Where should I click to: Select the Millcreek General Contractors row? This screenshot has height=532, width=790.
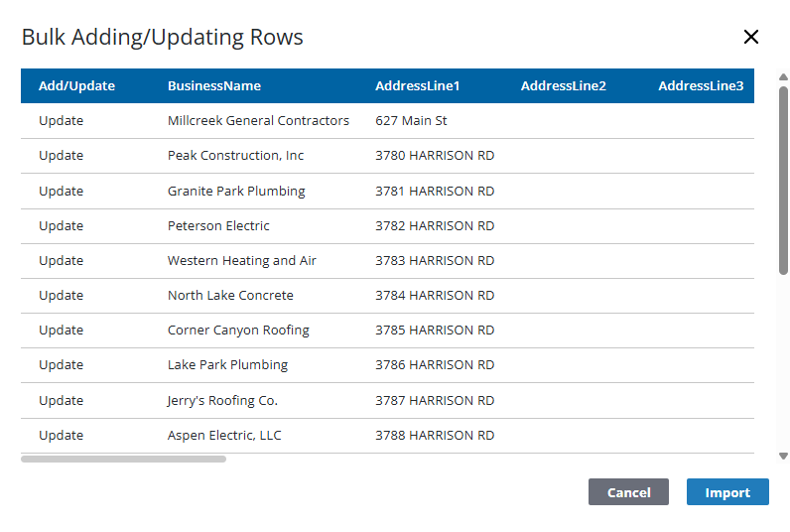(258, 121)
